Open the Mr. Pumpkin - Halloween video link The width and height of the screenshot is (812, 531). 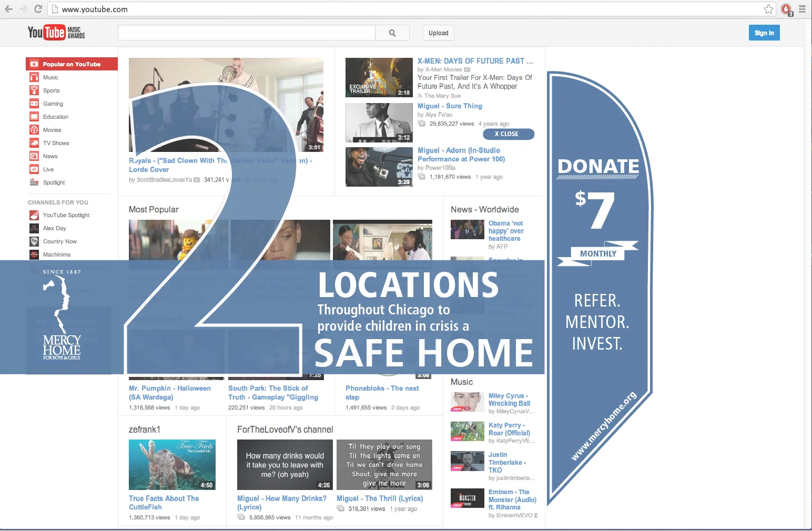170,393
